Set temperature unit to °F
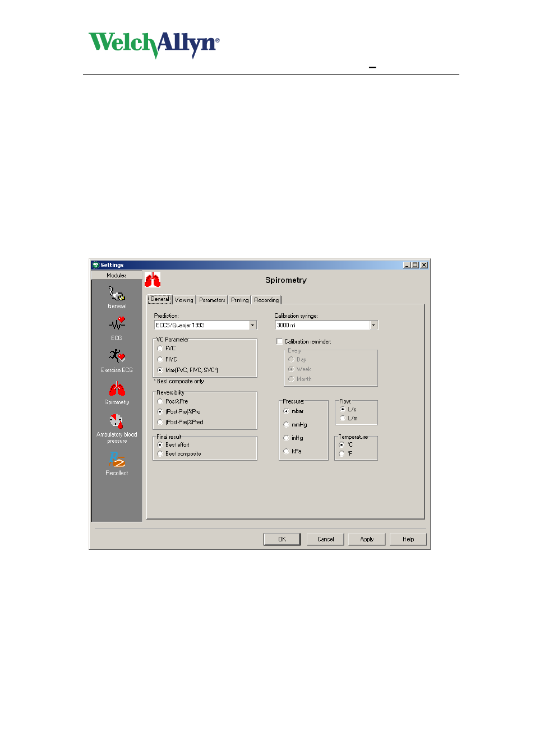This screenshot has height=756, width=535. point(342,454)
